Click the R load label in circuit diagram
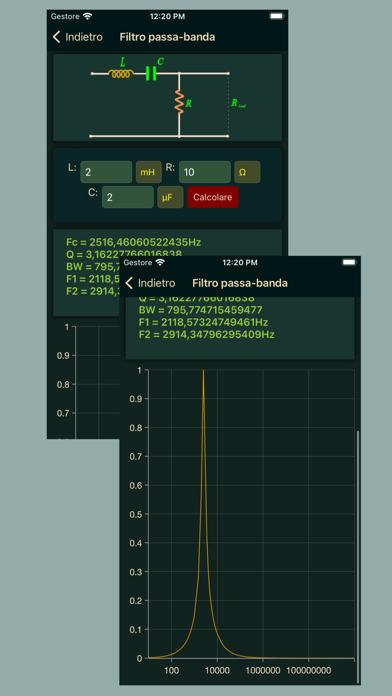This screenshot has height=696, width=392. point(238,103)
